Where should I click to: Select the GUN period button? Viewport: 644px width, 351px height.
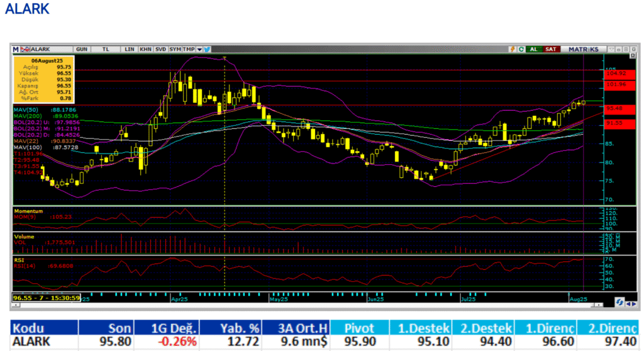[x=82, y=49]
